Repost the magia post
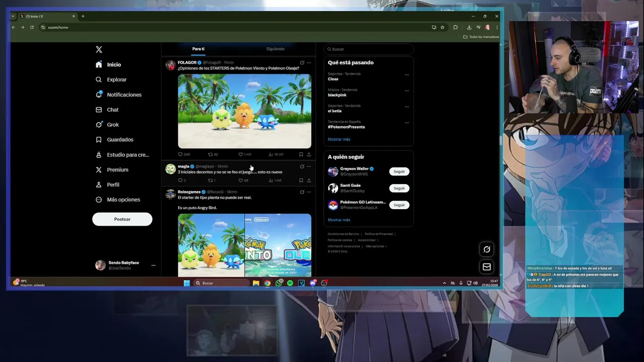The image size is (644, 362). pyautogui.click(x=212, y=180)
